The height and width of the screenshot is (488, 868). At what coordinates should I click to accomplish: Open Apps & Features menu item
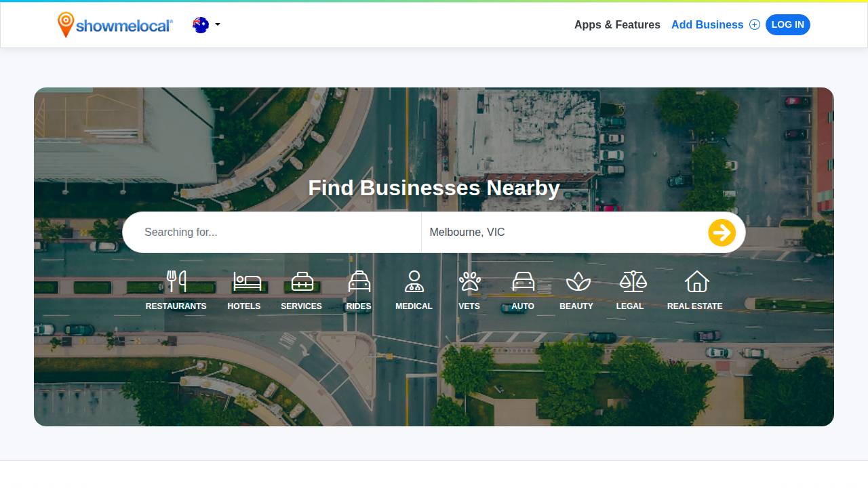(x=617, y=25)
